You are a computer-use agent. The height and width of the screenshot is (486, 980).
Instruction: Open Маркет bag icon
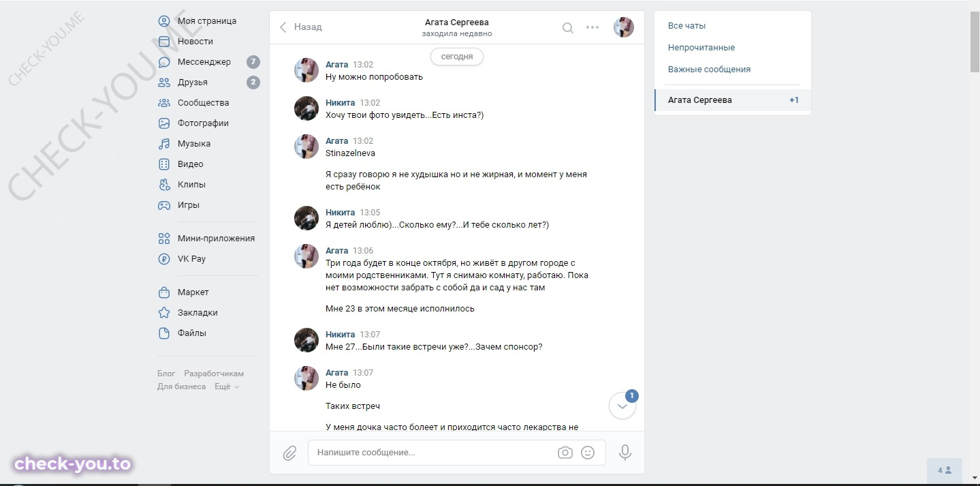tap(164, 292)
